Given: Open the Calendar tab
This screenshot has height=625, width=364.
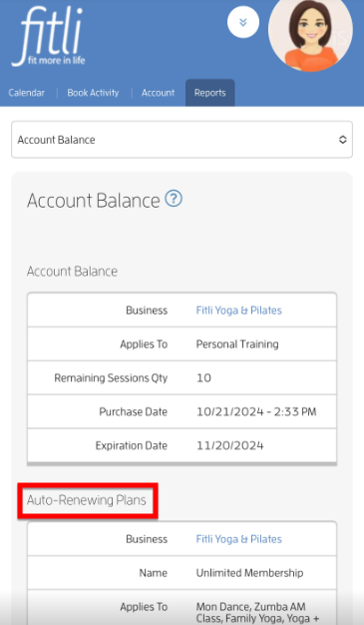Looking at the screenshot, I should point(26,93).
